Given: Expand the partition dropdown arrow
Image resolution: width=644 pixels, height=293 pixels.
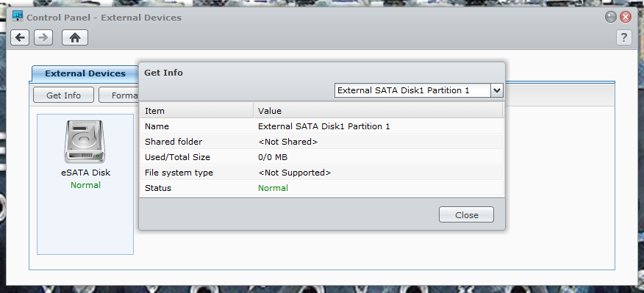Looking at the screenshot, I should coord(497,90).
